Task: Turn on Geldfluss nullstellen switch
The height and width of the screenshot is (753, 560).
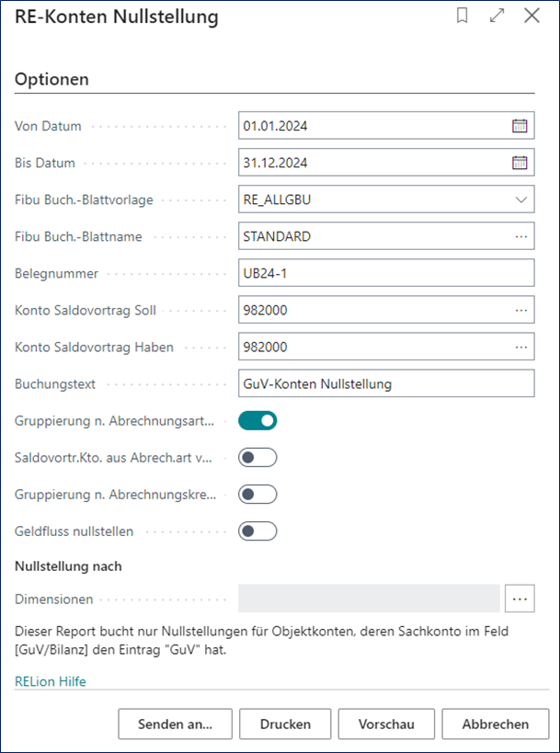Action: (257, 531)
